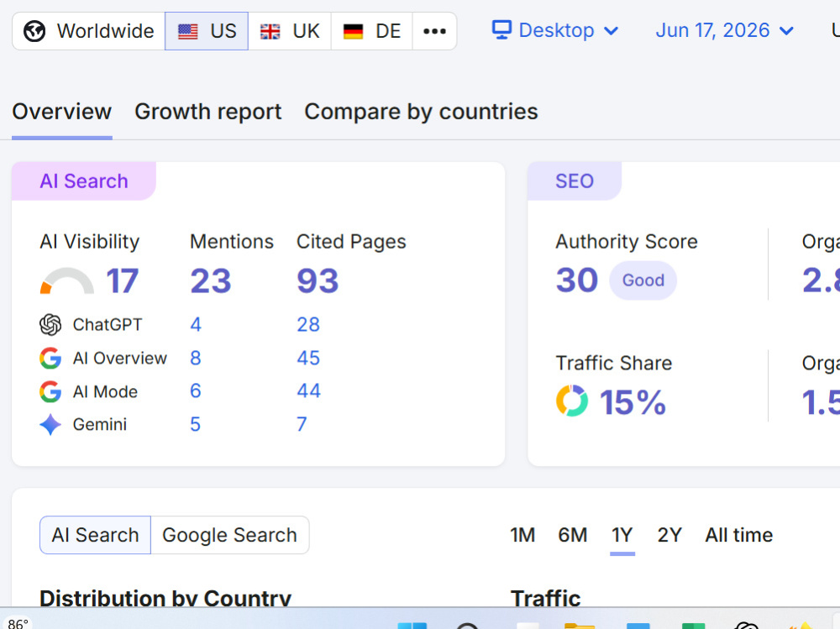840x629 pixels.
Task: Select the DE country filter
Action: click(372, 31)
